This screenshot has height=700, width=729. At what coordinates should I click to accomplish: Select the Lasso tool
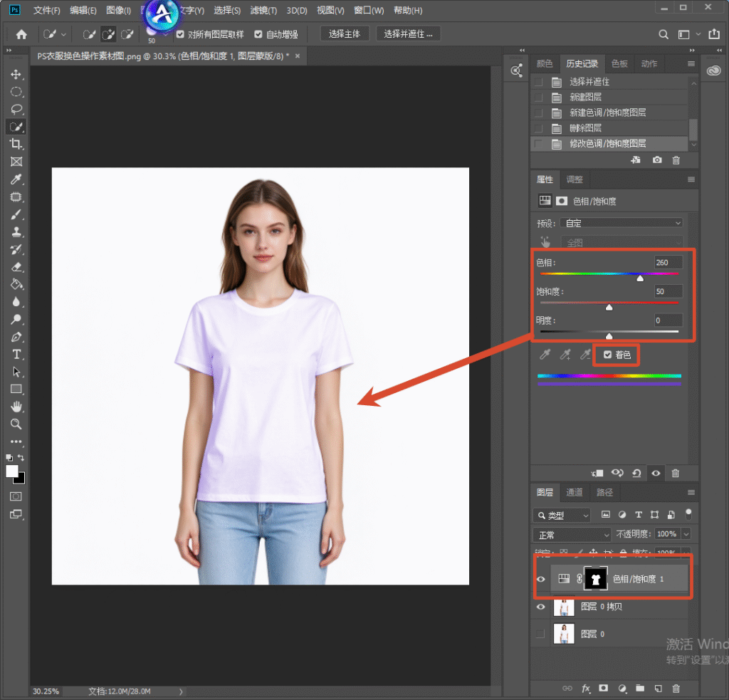[16, 109]
